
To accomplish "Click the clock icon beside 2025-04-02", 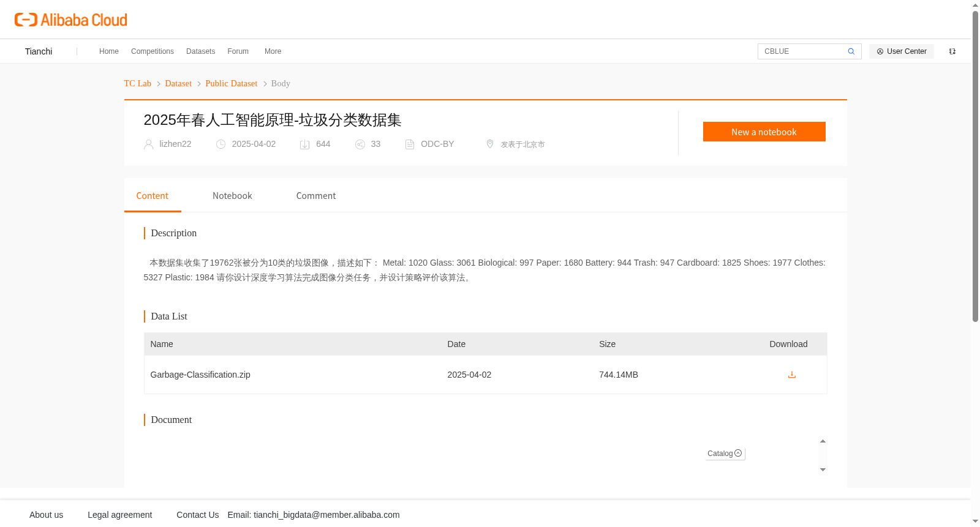I will [221, 144].
